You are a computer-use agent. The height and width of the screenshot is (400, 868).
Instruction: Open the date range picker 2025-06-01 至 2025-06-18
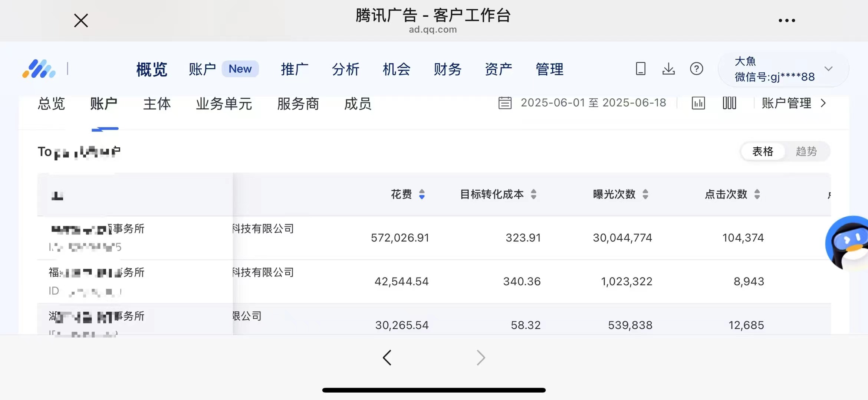[x=593, y=103]
